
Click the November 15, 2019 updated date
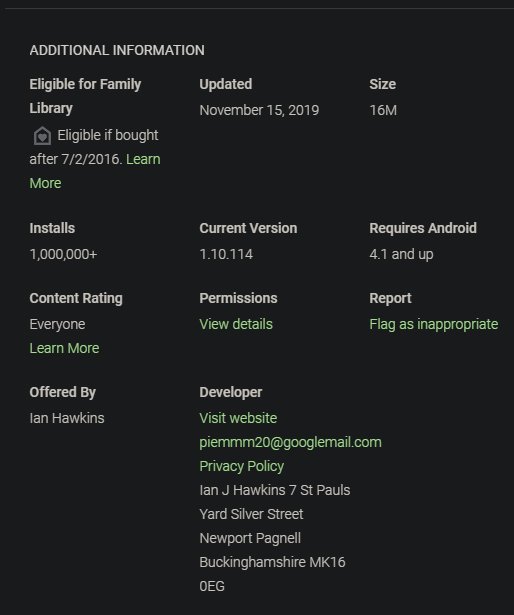[x=259, y=110]
